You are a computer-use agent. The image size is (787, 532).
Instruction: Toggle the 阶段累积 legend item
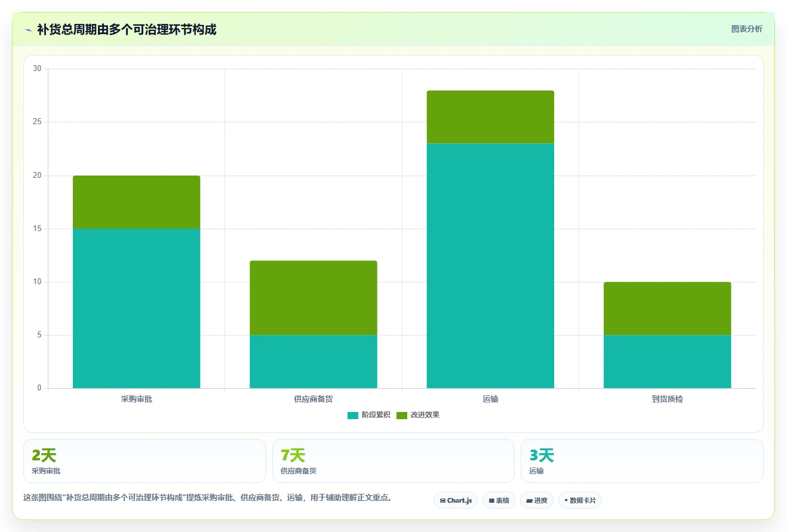pos(368,415)
